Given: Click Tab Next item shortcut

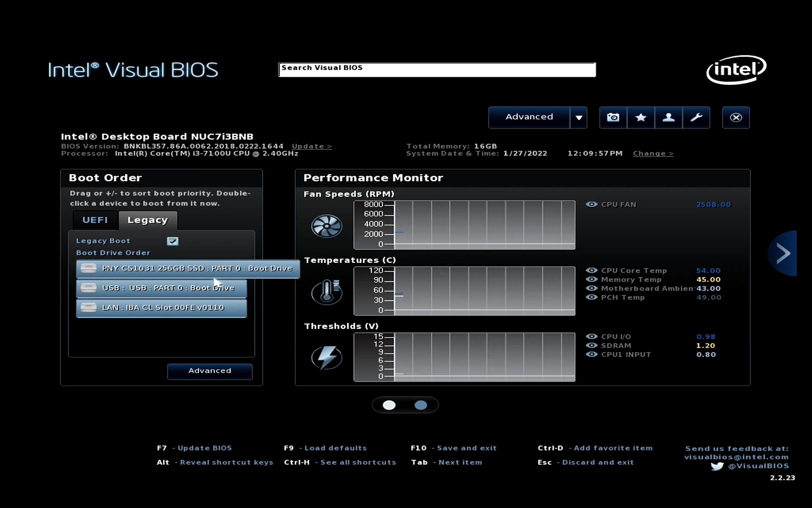Looking at the screenshot, I should (447, 462).
